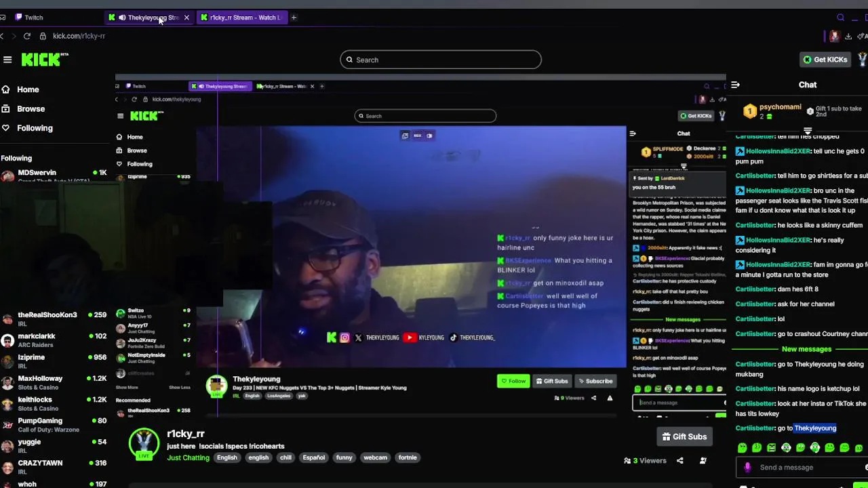
Task: Click the New messages divider in chat
Action: pos(806,349)
